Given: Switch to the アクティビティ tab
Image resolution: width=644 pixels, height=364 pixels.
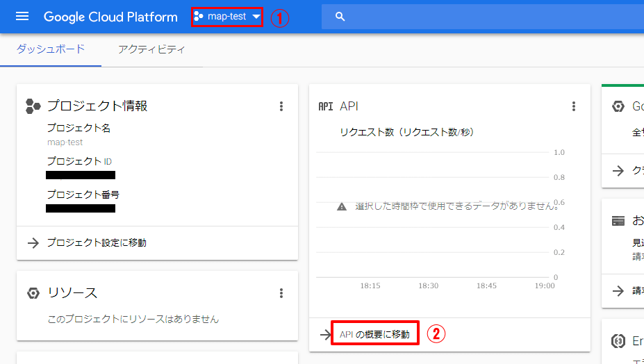Looking at the screenshot, I should 151,49.
